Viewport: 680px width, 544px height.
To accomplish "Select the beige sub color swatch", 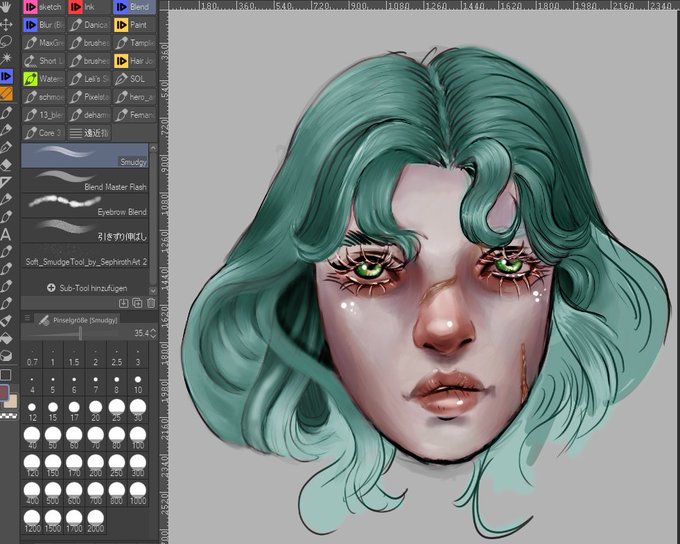I will coord(12,402).
